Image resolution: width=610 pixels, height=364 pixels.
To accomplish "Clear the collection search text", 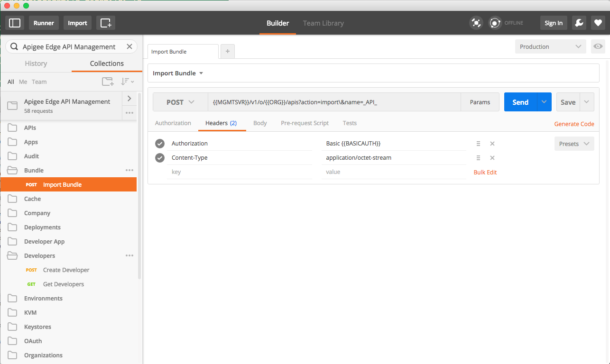I will 129,46.
